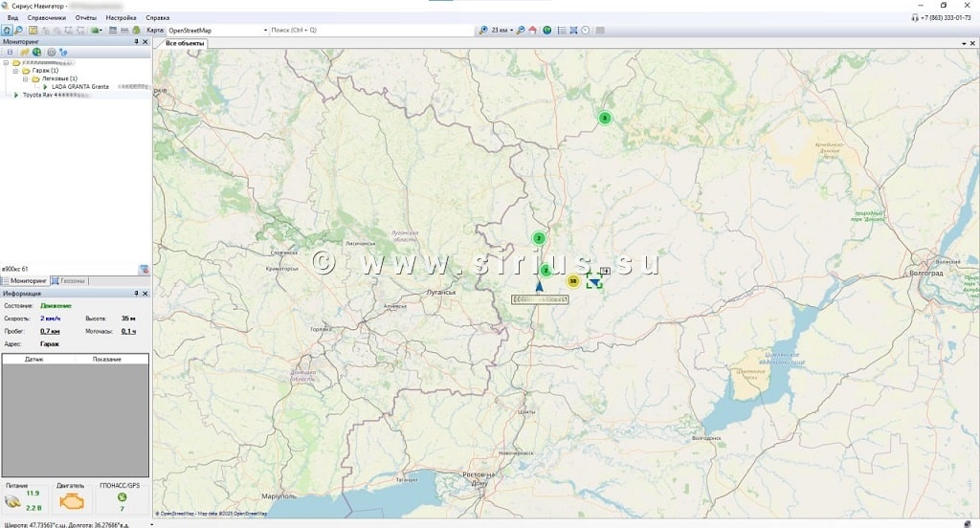Switch to the Геозоны tab
This screenshot has height=528, width=980.
[x=69, y=281]
